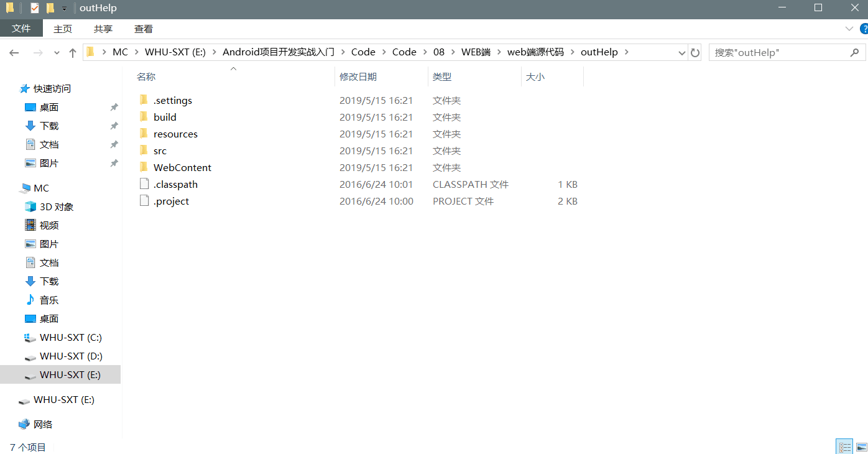Open the Help question mark icon
The height and width of the screenshot is (454, 868).
click(x=864, y=29)
